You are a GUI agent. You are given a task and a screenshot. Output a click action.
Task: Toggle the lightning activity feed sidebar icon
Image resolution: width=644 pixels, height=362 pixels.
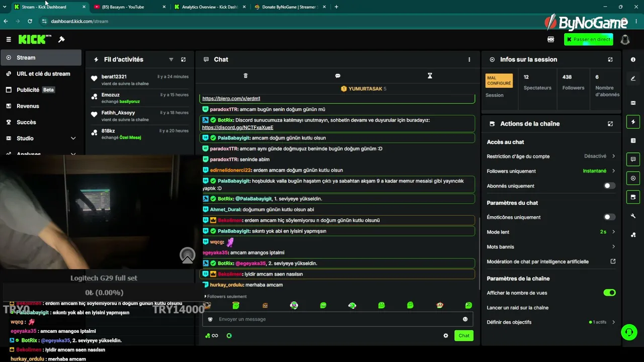pyautogui.click(x=633, y=122)
